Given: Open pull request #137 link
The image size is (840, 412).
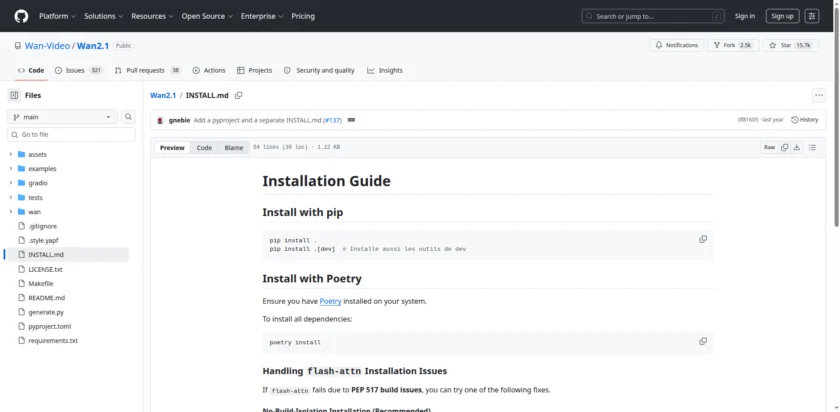Looking at the screenshot, I should coord(333,120).
